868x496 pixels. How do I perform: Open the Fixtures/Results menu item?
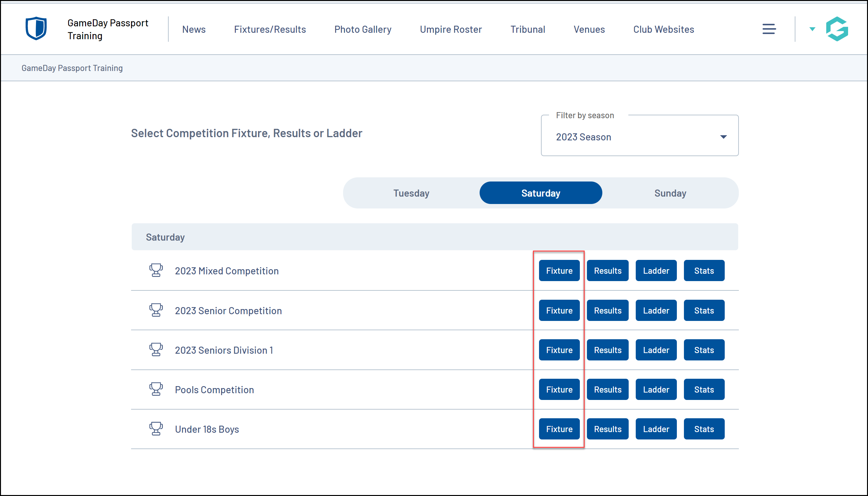point(270,29)
